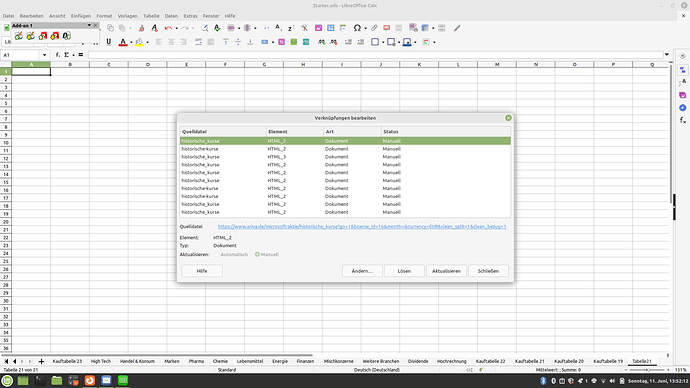
Task: Open the sidebar Functions fx panel
Action: point(683,120)
